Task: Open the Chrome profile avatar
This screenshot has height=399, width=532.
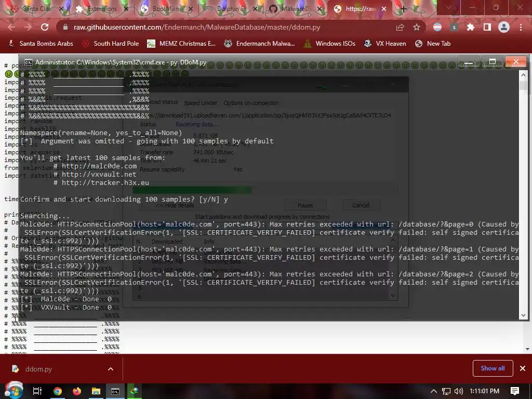Action: pyautogui.click(x=504, y=27)
